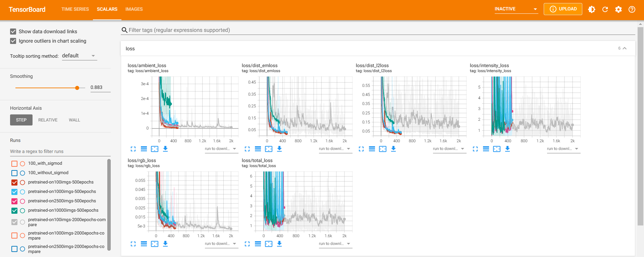The width and height of the screenshot is (644, 257).
Task: Set horizontal axis to RELATIVE
Action: coord(48,120)
